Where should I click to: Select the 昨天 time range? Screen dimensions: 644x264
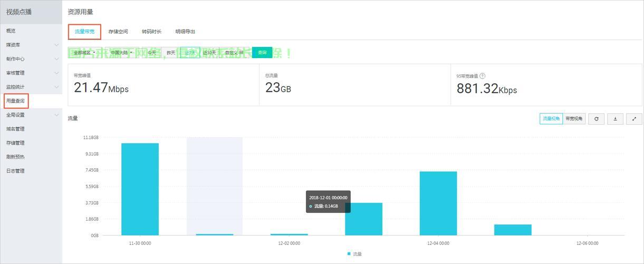[x=171, y=53]
